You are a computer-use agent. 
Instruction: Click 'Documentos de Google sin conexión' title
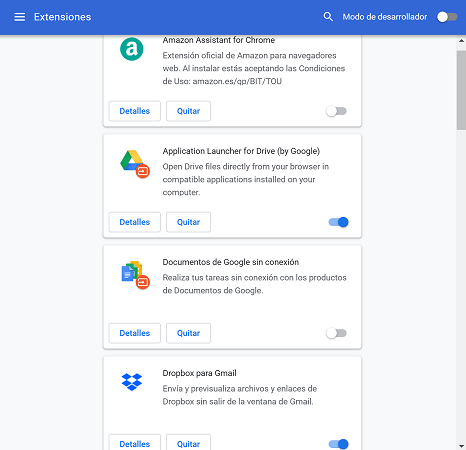point(231,262)
